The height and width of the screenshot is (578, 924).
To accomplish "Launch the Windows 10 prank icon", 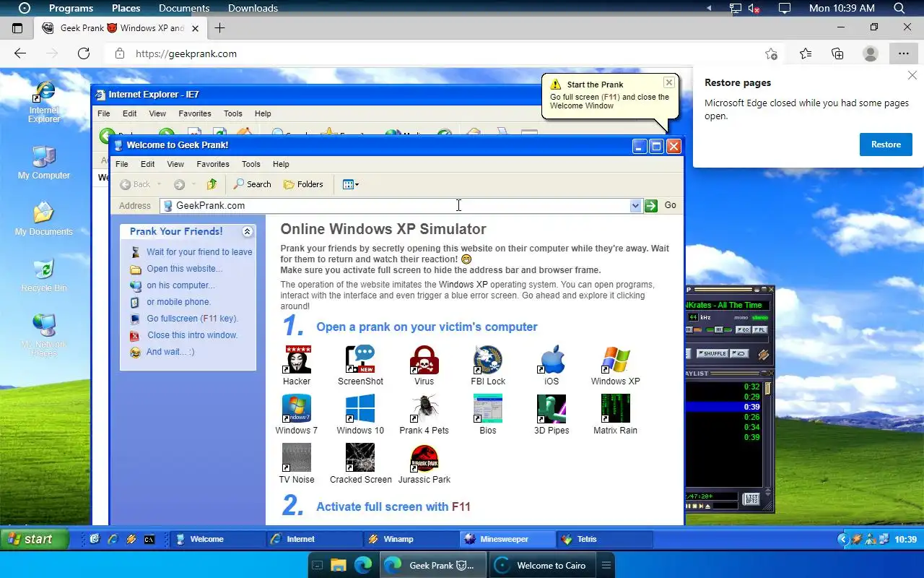I will [360, 415].
